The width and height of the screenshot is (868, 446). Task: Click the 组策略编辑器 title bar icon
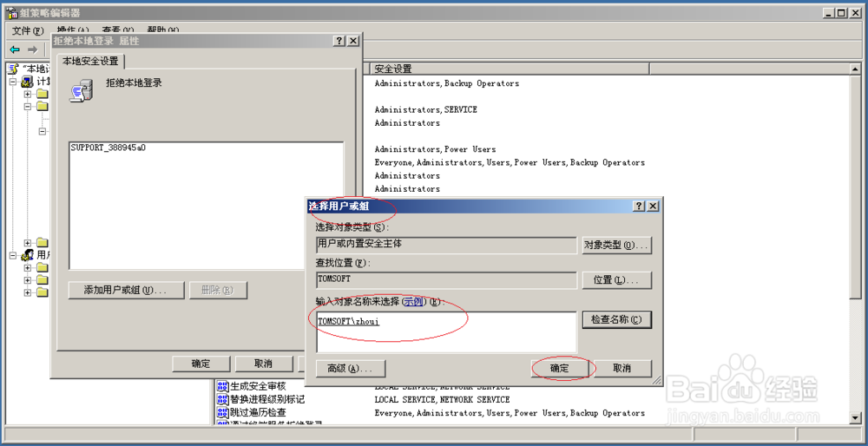pos(11,13)
